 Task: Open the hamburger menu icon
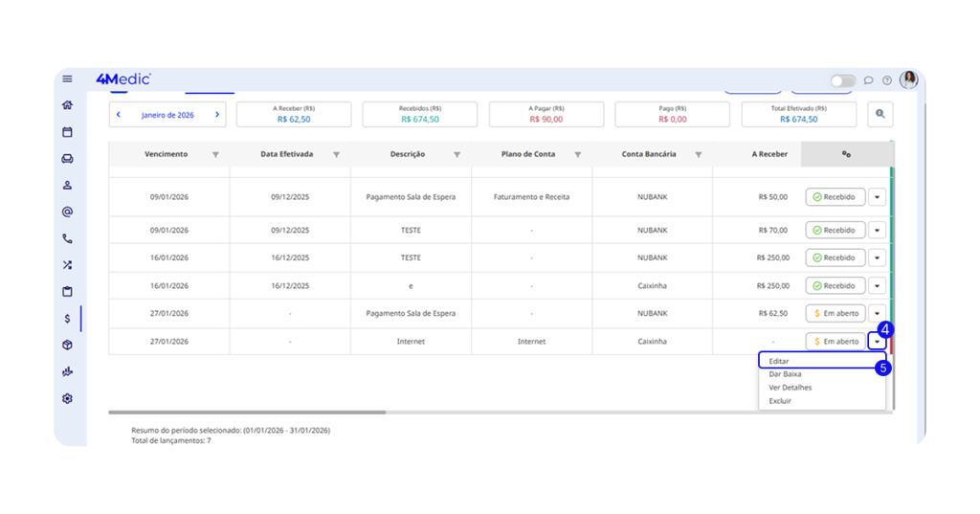[x=67, y=79]
